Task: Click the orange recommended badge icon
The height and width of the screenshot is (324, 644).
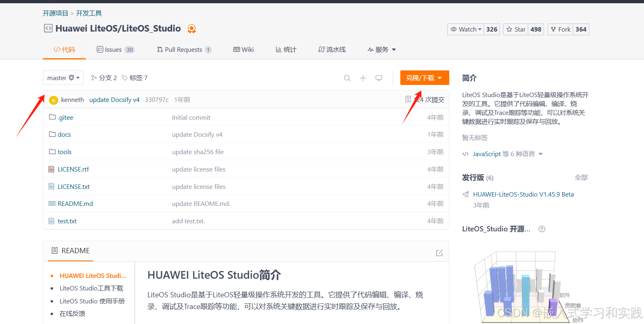Action: (192, 29)
